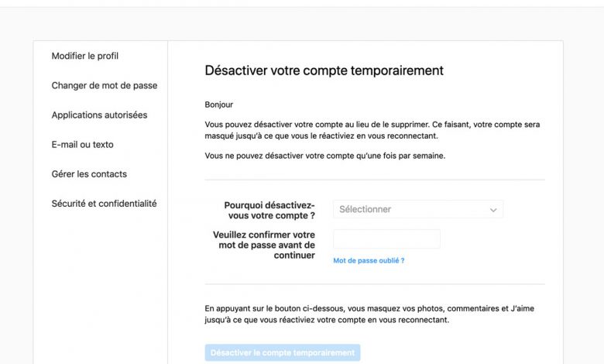Click the Pourquoi désactivez-vous votre compte label

[x=269, y=210]
